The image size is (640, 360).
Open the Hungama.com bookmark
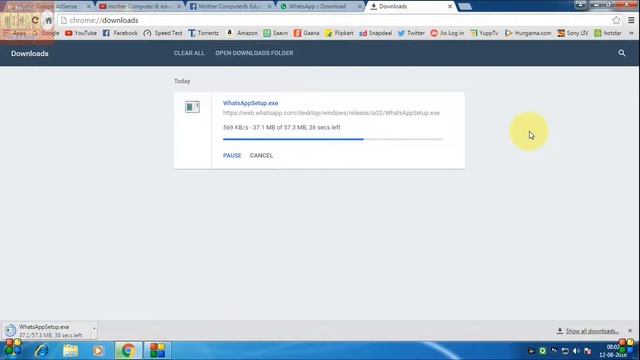(x=528, y=33)
